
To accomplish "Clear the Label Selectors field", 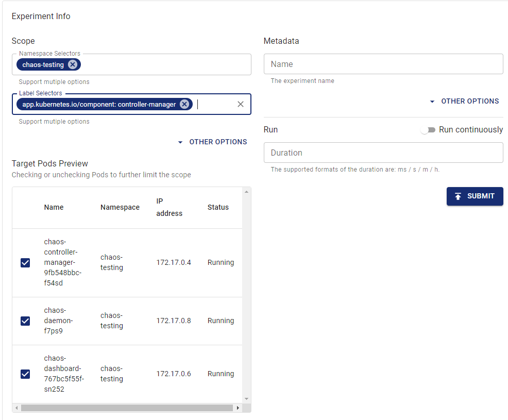I will point(240,104).
